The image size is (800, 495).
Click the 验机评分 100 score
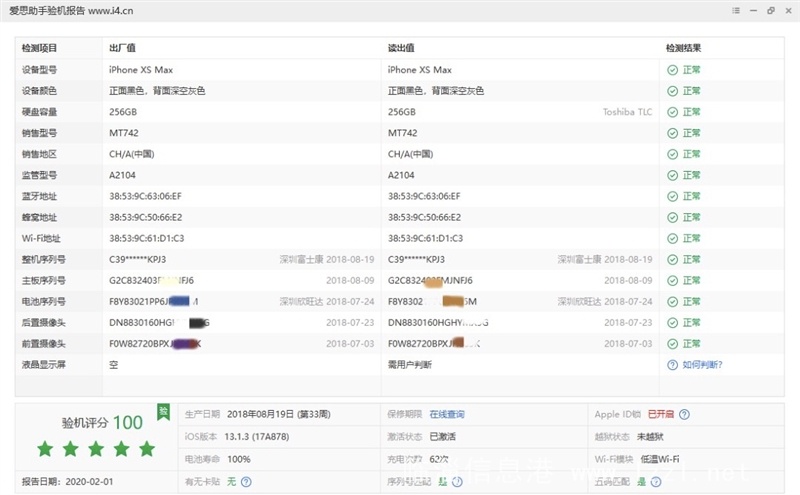[x=102, y=423]
